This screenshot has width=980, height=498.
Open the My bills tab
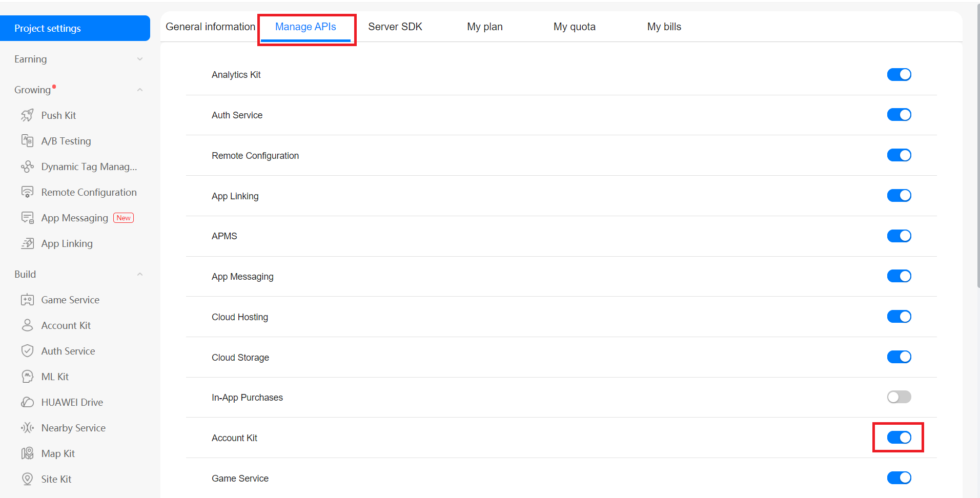(x=664, y=27)
